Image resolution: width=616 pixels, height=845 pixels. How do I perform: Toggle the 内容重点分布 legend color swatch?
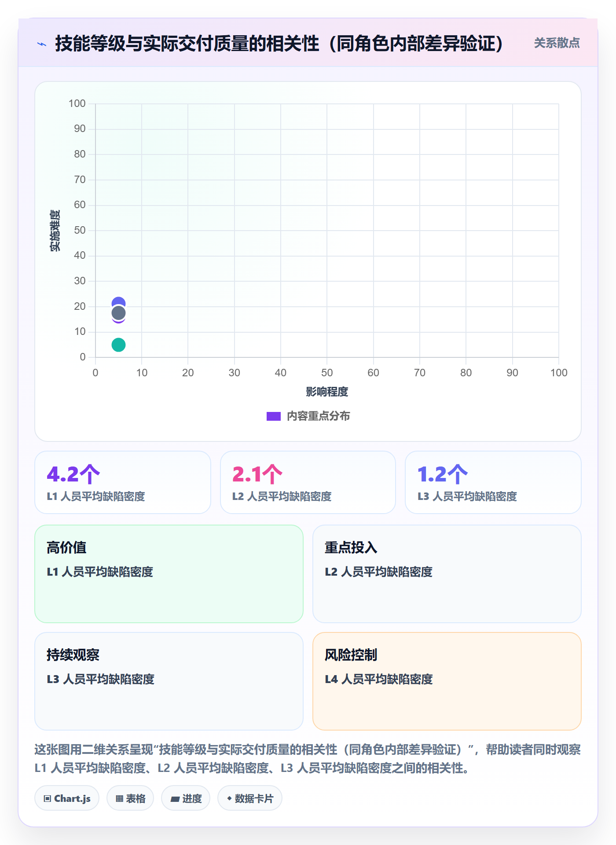coord(273,416)
